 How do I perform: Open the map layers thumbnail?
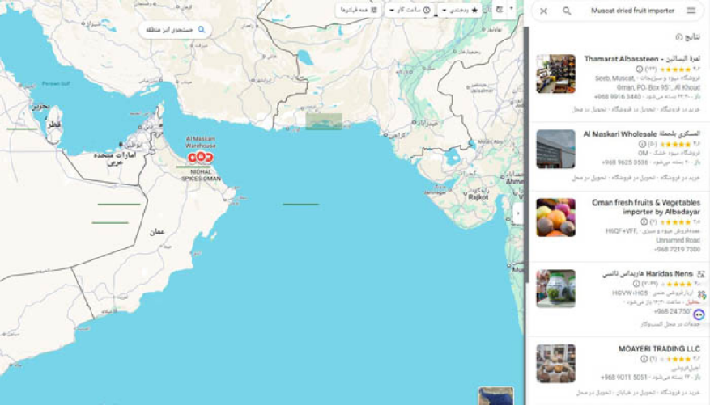[x=495, y=395]
